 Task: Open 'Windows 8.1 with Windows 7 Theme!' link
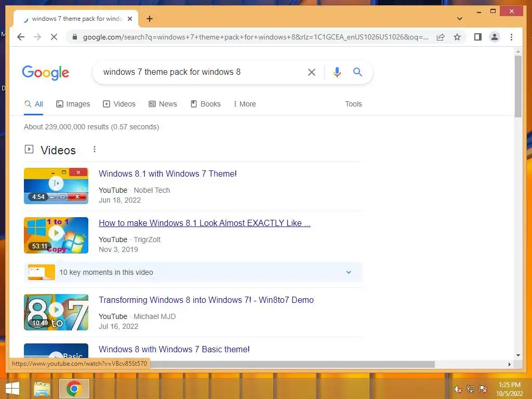pyautogui.click(x=168, y=174)
